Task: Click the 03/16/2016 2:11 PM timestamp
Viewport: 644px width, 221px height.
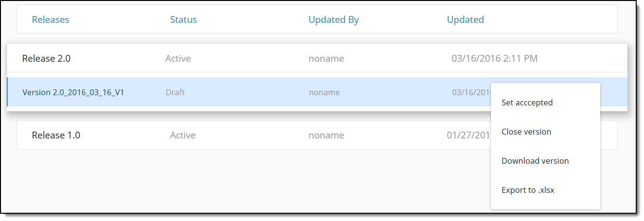Action: tap(494, 58)
